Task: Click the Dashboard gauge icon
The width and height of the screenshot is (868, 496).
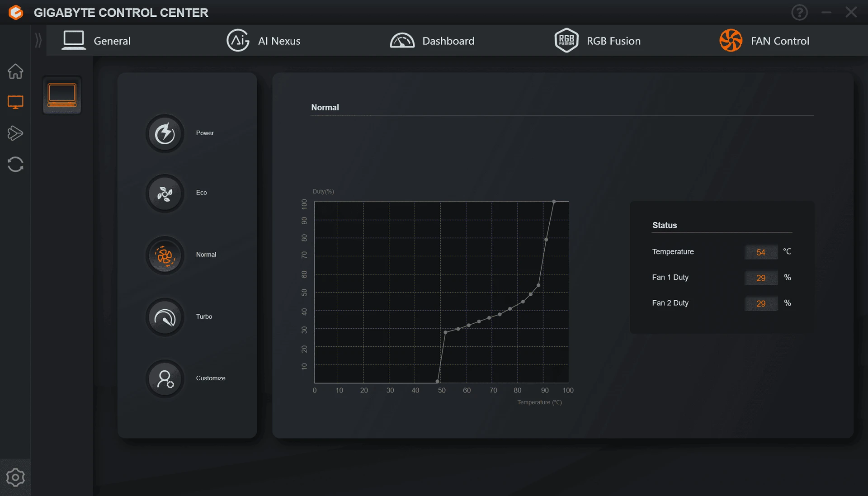Action: (402, 40)
